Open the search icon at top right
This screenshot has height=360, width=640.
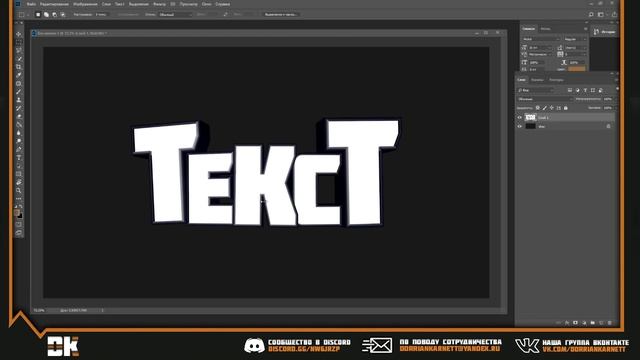591,14
